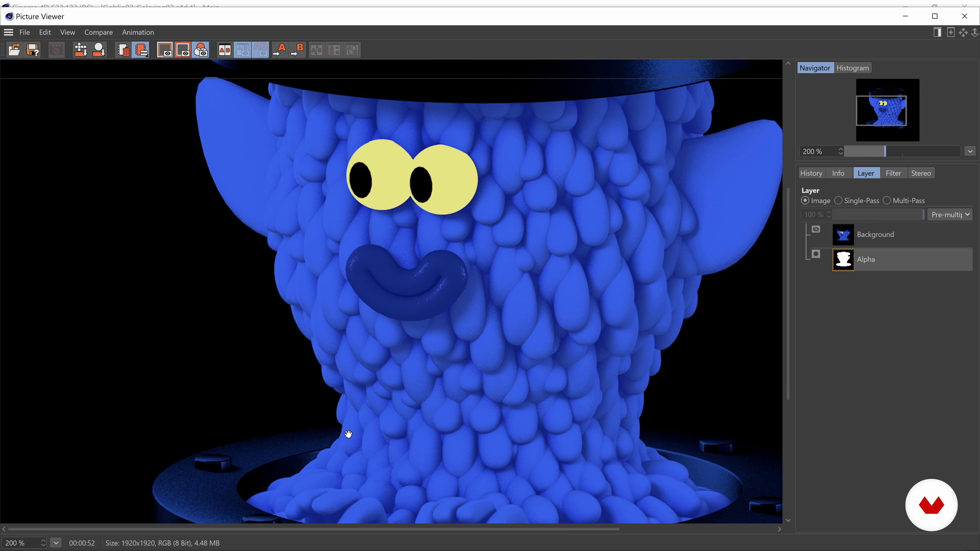Toggle visibility of the Background layer
The width and height of the screenshot is (980, 551).
tap(816, 229)
